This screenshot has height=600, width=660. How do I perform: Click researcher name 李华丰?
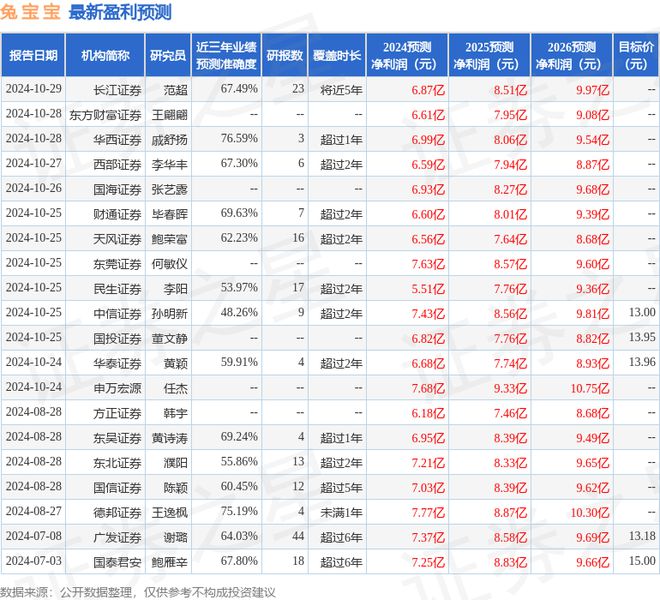pos(169,164)
